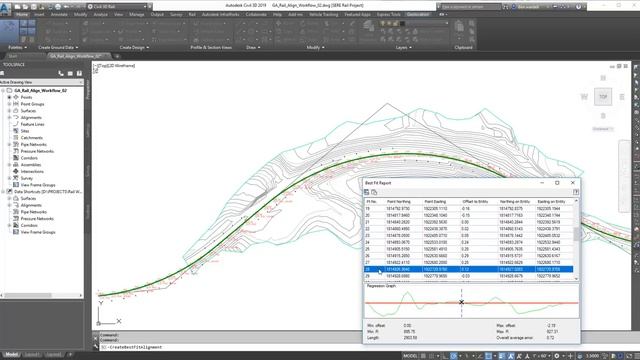
Task: Click the workspace switching gear icon
Action: click(557, 356)
